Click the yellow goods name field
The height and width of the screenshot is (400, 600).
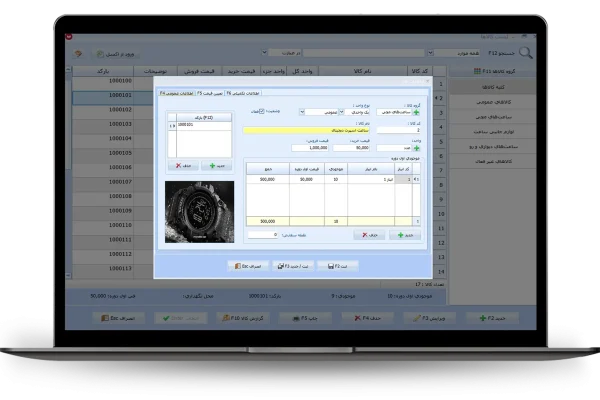(306, 131)
